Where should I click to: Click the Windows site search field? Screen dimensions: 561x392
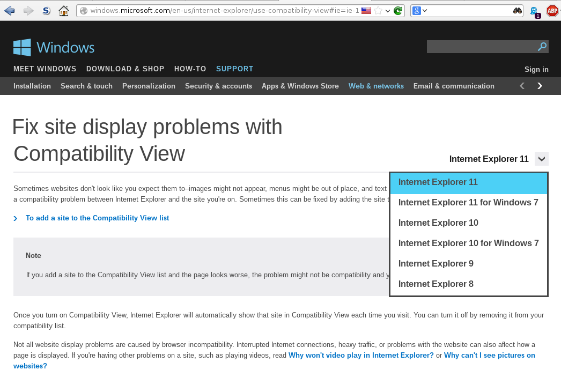481,47
